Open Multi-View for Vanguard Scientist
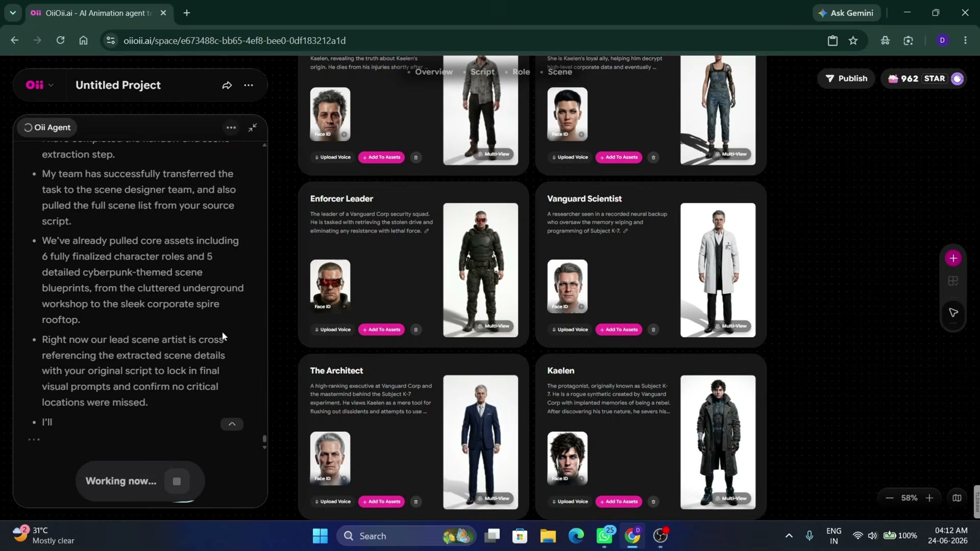Screen dimensions: 980x551 pos(731,326)
